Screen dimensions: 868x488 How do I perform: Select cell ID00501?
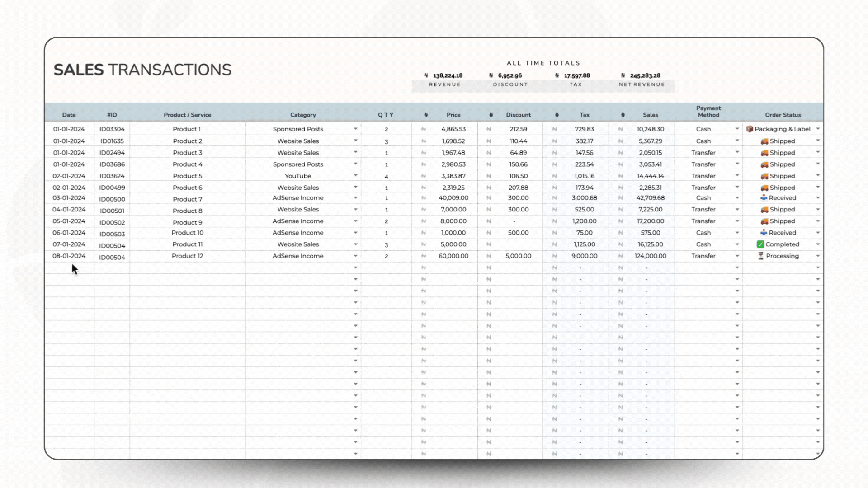(112, 211)
